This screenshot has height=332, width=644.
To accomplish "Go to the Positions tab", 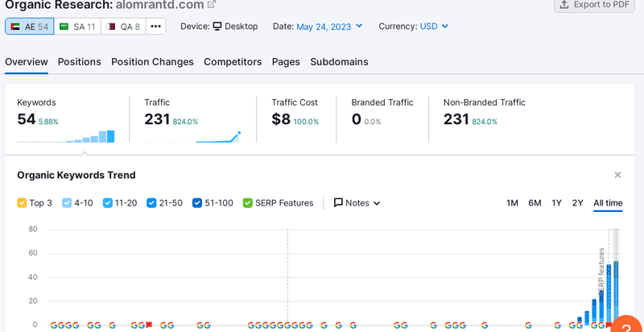I will [x=80, y=62].
